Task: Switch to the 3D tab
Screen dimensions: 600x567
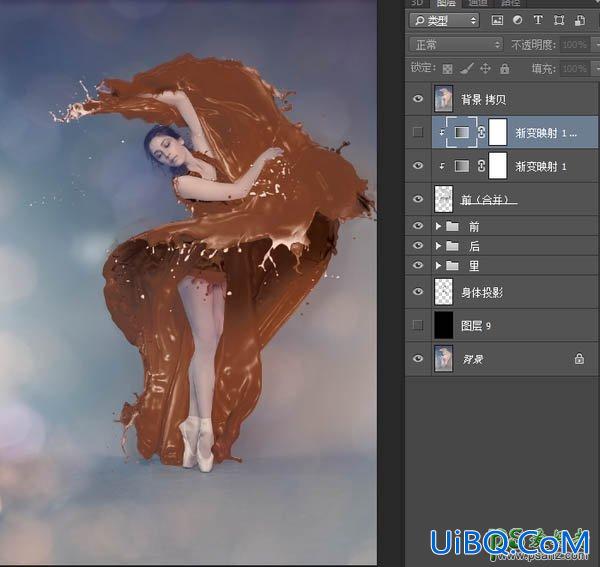Action: click(417, 3)
